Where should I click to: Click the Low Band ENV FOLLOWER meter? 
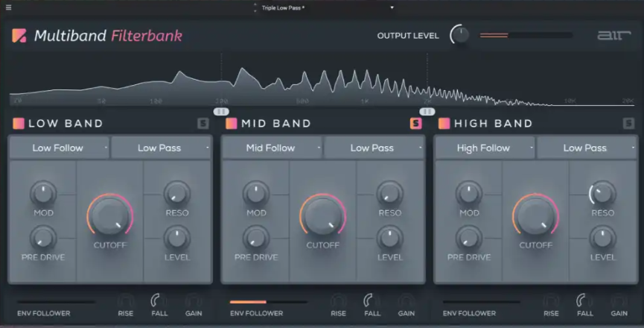(56, 302)
